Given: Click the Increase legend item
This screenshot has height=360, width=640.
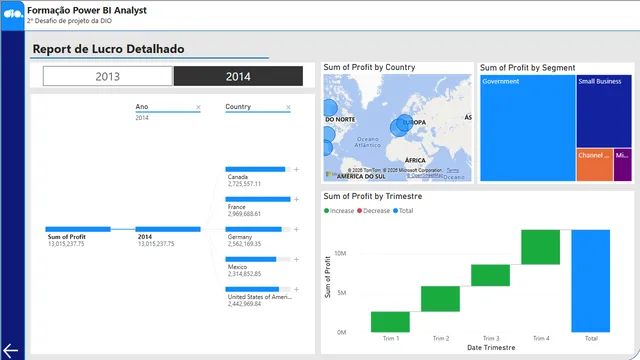Looking at the screenshot, I should point(339,211).
